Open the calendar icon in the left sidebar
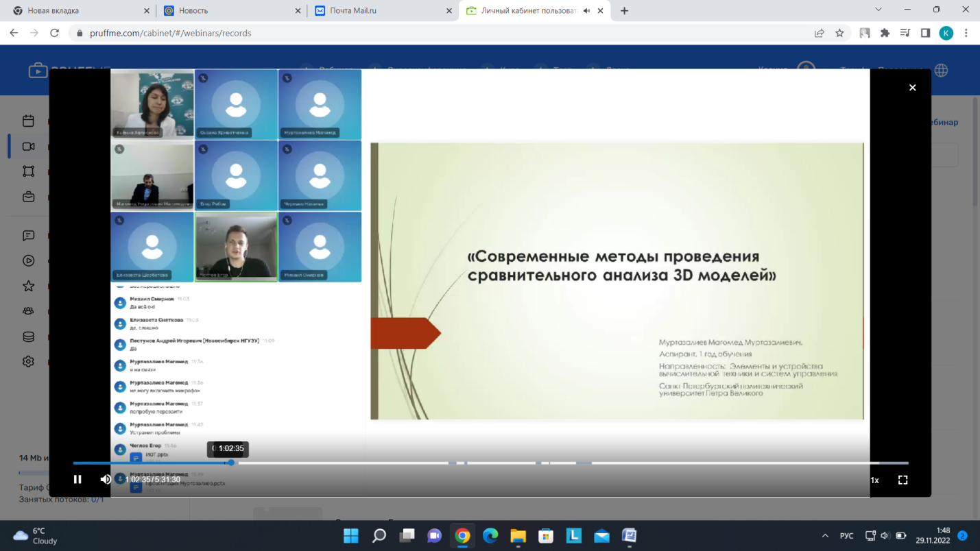 [28, 121]
